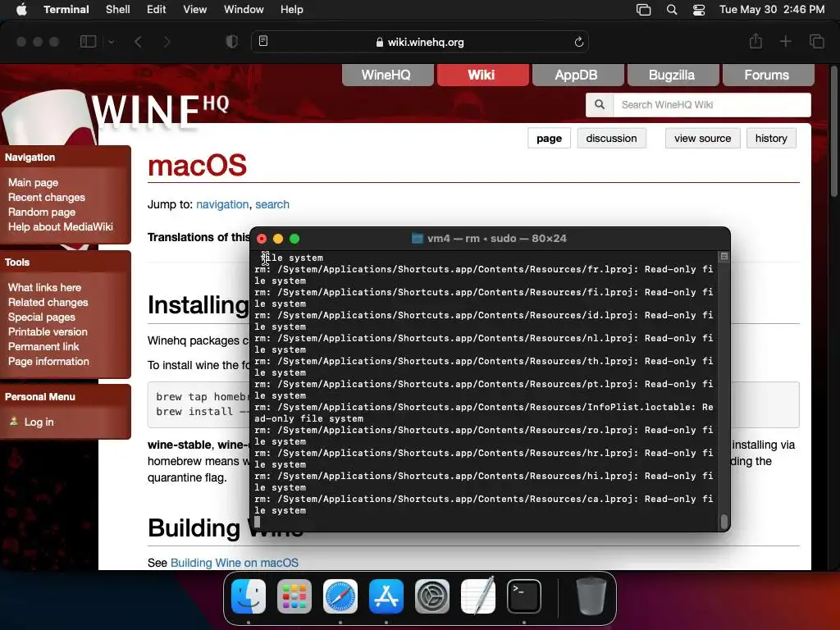Go to the WineHQ site tab

click(388, 75)
